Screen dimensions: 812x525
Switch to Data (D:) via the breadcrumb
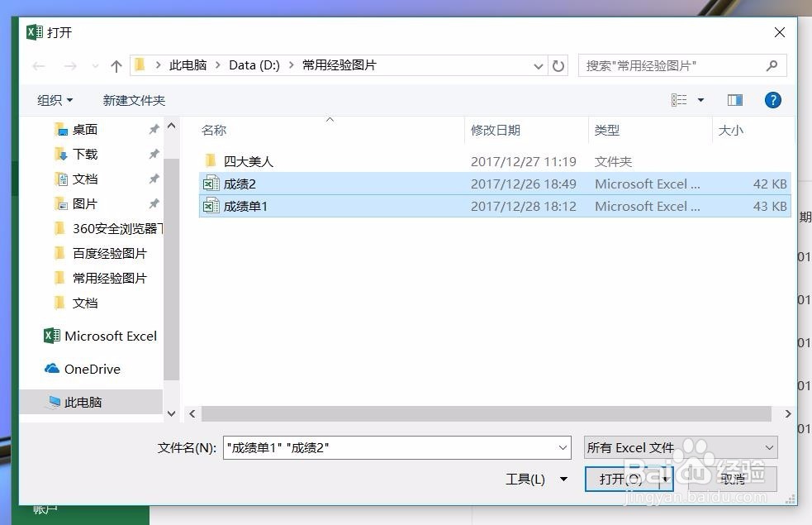[253, 64]
